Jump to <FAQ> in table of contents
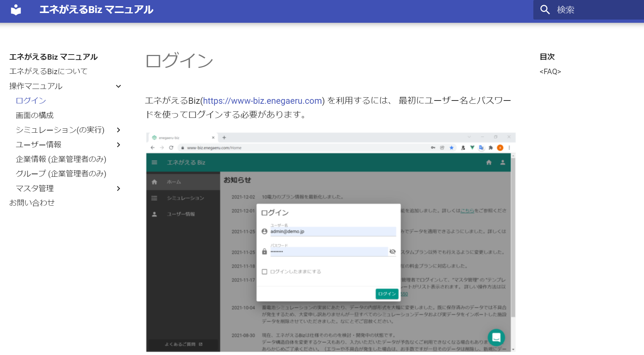The width and height of the screenshot is (644, 355). coord(550,72)
